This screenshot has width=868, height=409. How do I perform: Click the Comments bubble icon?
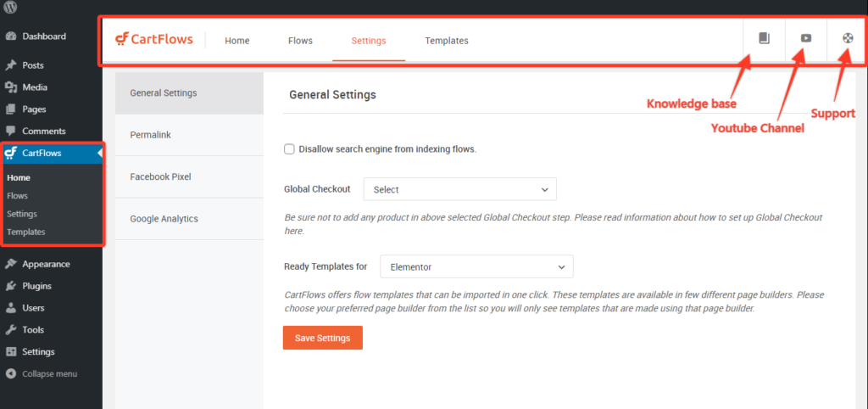coord(10,132)
